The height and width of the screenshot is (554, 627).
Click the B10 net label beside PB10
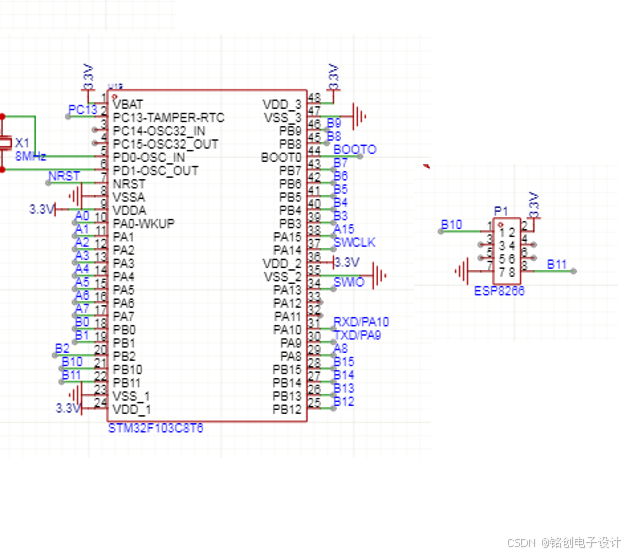coord(72,362)
